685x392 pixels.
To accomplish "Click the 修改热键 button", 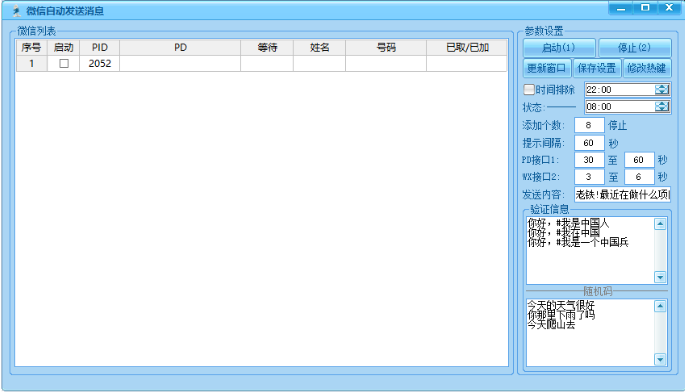I will pyautogui.click(x=647, y=68).
